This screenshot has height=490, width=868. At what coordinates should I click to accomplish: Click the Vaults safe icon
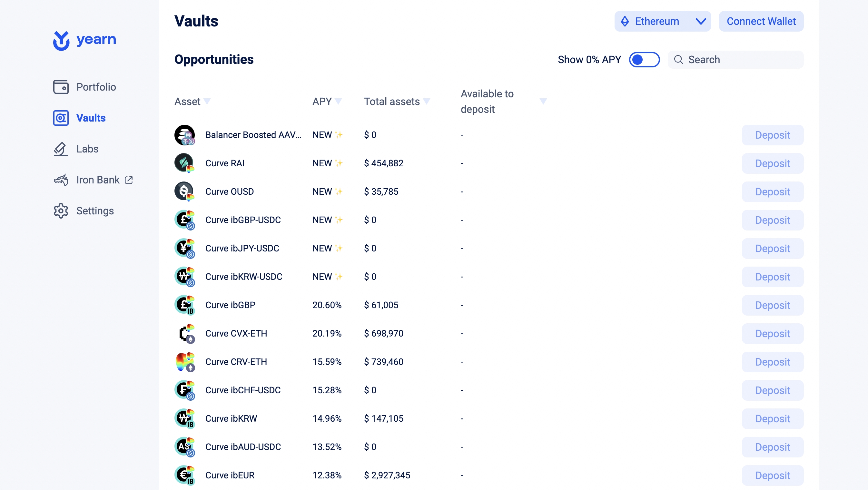point(61,118)
